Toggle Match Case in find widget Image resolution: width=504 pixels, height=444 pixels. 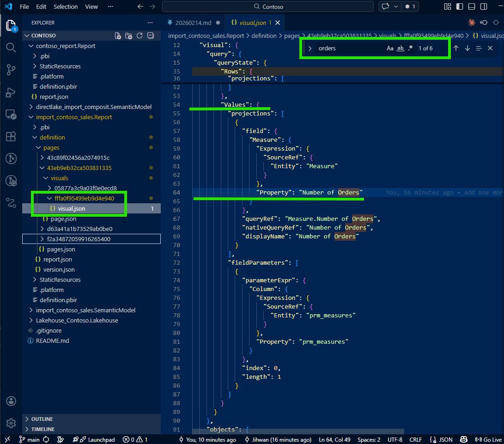390,48
